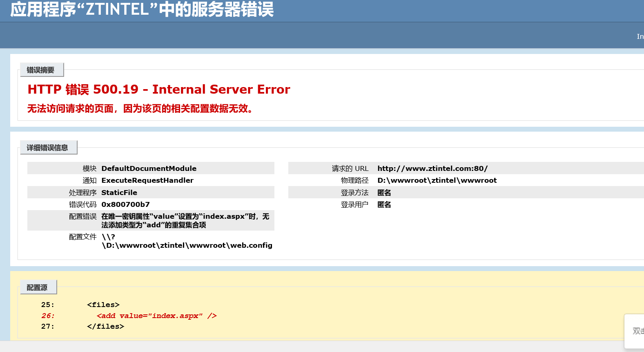Click the 配置错误 message text
The height and width of the screenshot is (352, 644).
185,220
